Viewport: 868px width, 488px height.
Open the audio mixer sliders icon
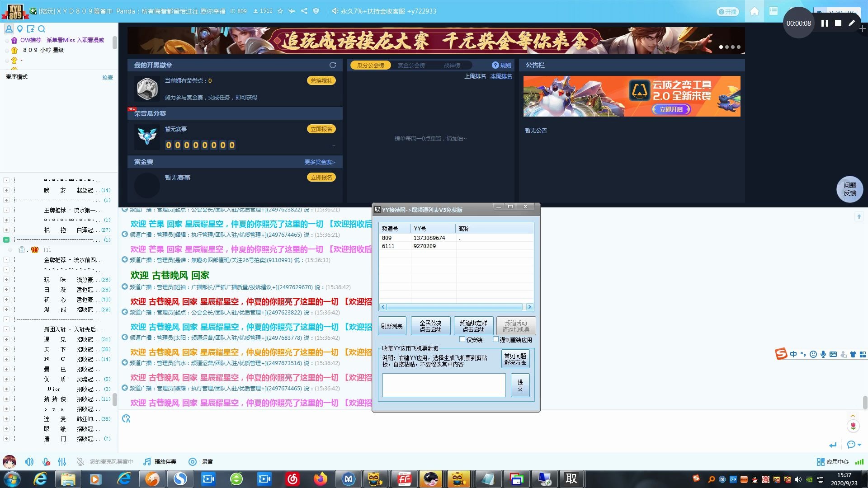(62, 462)
